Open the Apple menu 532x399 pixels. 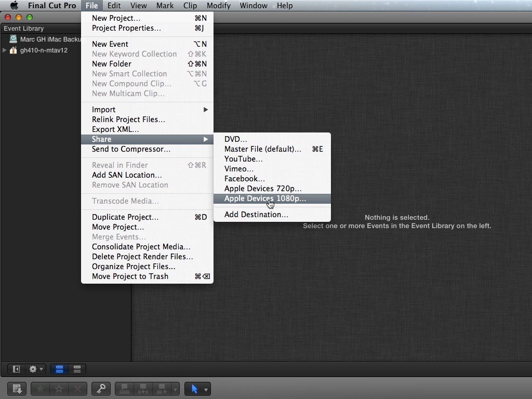(x=14, y=5)
